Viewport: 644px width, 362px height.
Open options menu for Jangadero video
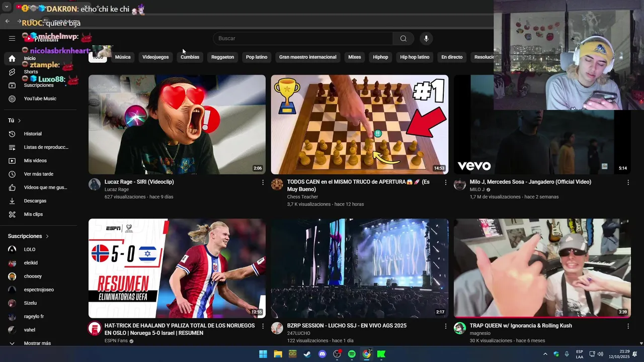(628, 183)
